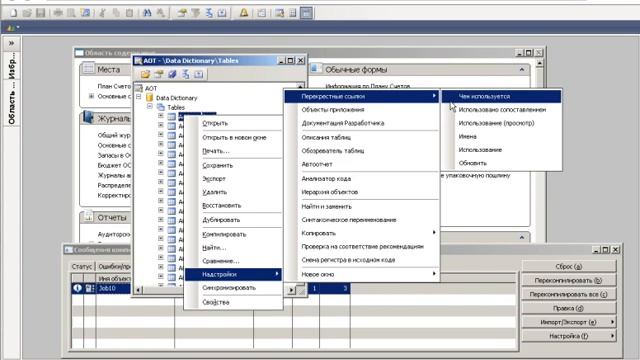This screenshot has height=360, width=640.
Task: Open the dropdown arrow on the dark address bar
Action: 18,28
